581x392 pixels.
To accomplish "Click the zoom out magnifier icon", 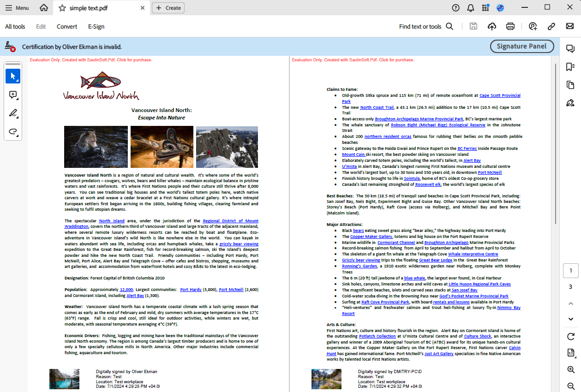I will click(x=570, y=386).
